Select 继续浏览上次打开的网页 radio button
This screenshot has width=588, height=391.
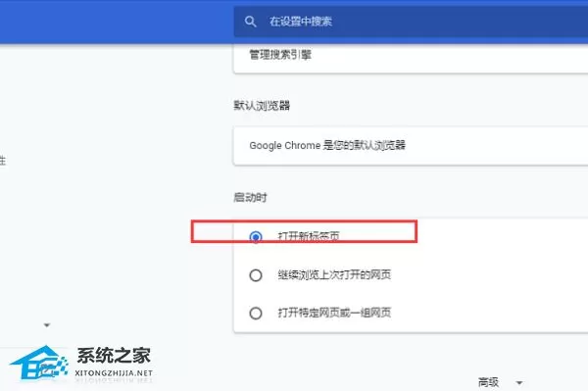pyautogui.click(x=256, y=275)
